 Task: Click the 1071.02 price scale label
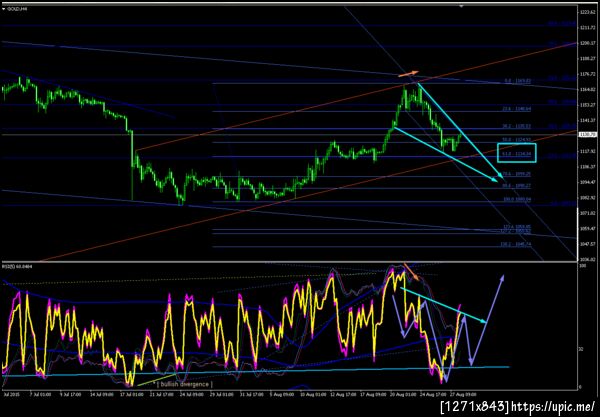coord(587,213)
